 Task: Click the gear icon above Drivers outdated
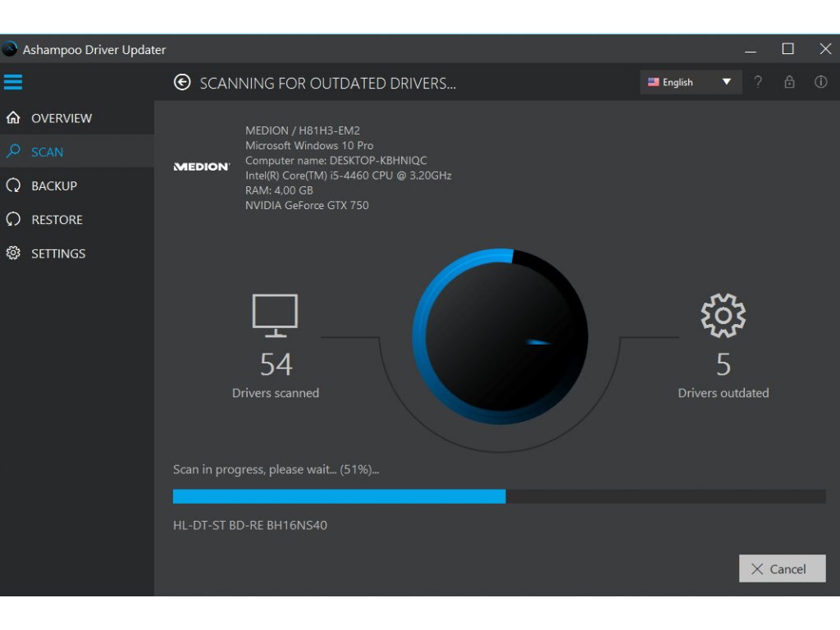point(724,316)
